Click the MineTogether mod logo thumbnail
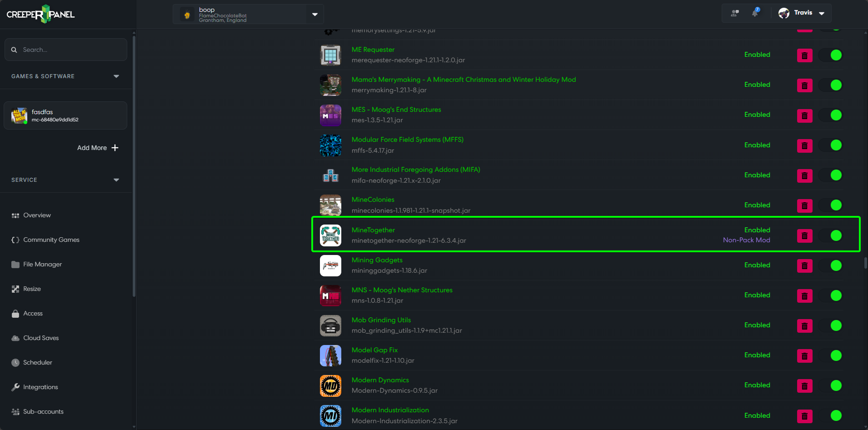Image resolution: width=868 pixels, height=430 pixels. click(x=330, y=235)
